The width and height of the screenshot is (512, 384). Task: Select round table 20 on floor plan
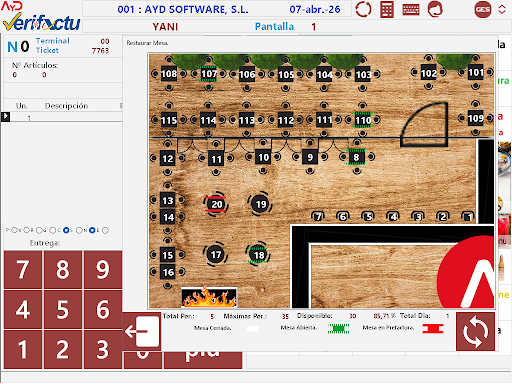pyautogui.click(x=216, y=204)
